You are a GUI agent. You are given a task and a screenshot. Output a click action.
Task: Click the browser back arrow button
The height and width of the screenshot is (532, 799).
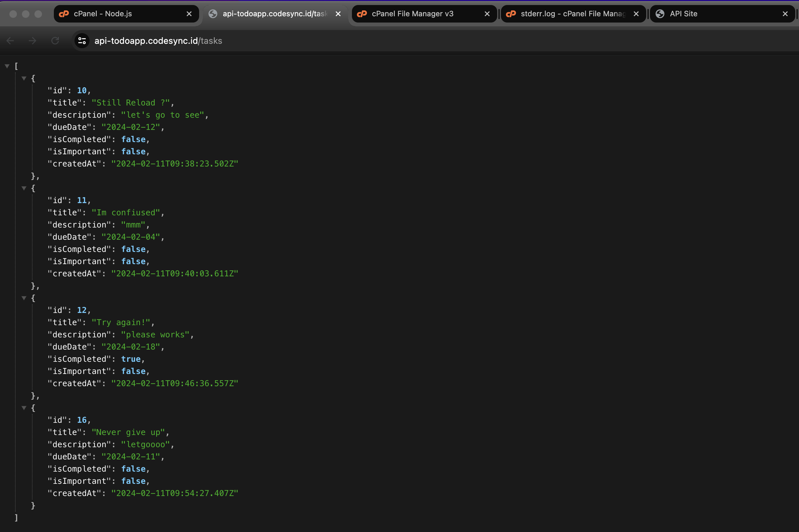10,41
